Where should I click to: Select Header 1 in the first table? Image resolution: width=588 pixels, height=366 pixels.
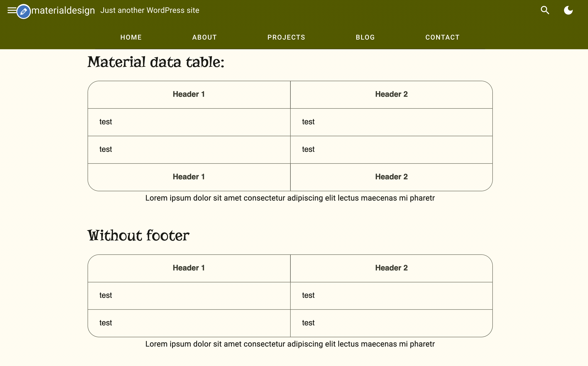tap(189, 94)
